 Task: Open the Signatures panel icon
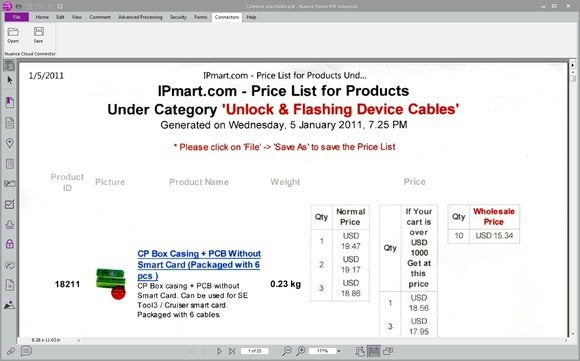coord(10,183)
